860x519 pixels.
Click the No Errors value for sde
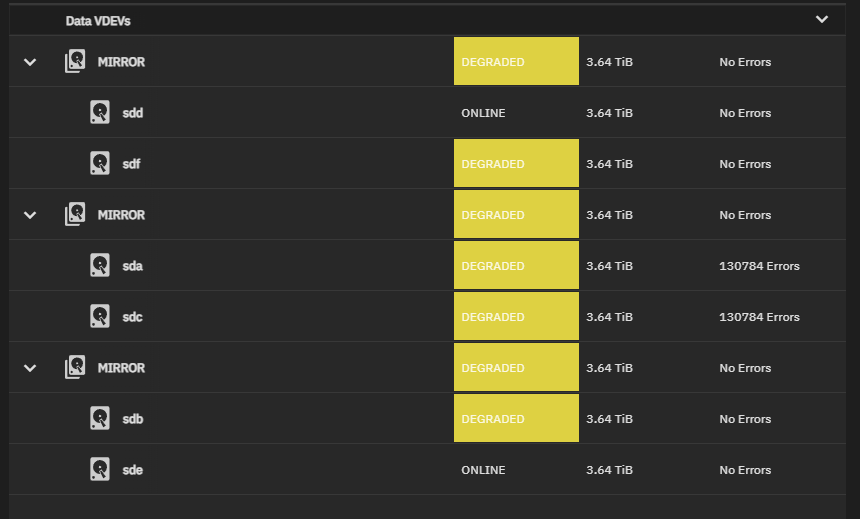(745, 470)
